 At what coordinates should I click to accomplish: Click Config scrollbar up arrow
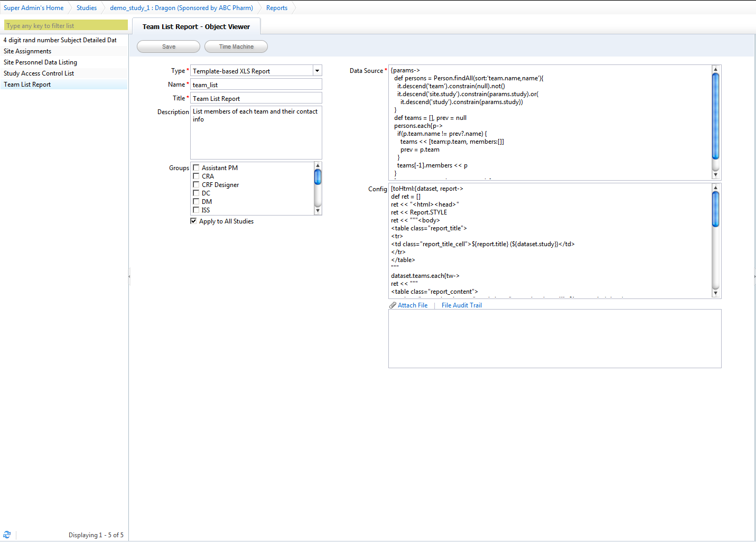(x=716, y=188)
